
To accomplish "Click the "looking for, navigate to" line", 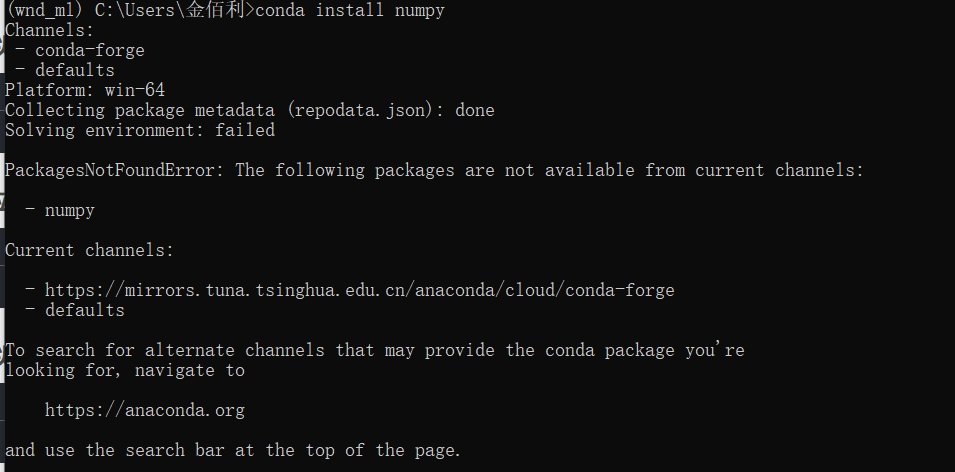I will (x=125, y=370).
